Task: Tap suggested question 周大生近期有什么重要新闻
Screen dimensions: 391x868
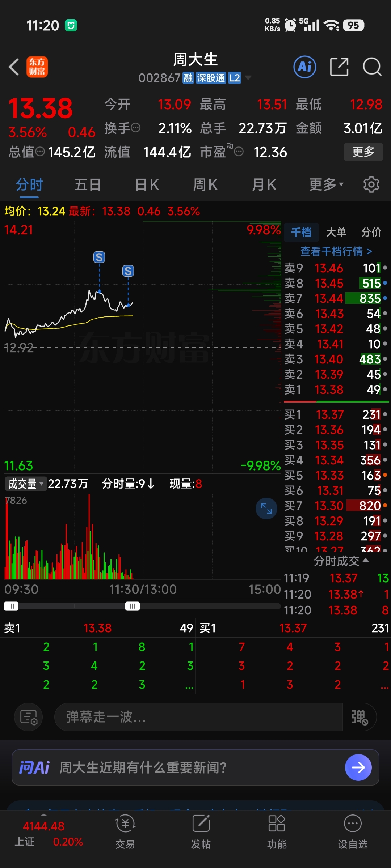Action: click(x=143, y=767)
